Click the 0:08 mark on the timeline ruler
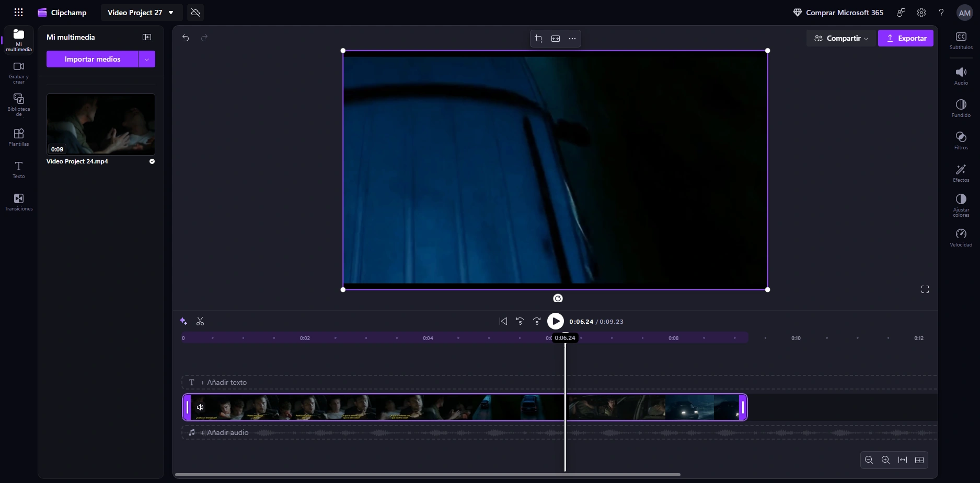980x483 pixels. (x=674, y=338)
